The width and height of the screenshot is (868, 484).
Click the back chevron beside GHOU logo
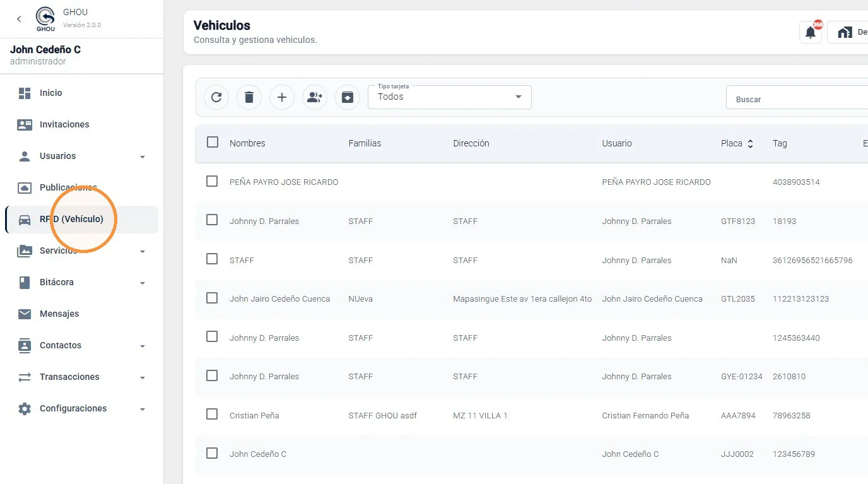pyautogui.click(x=19, y=19)
